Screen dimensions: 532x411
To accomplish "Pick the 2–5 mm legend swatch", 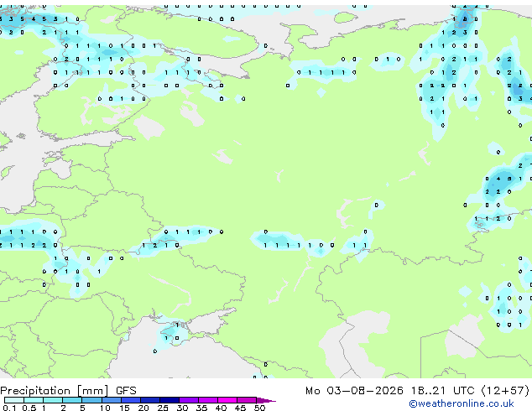I will tap(72, 400).
